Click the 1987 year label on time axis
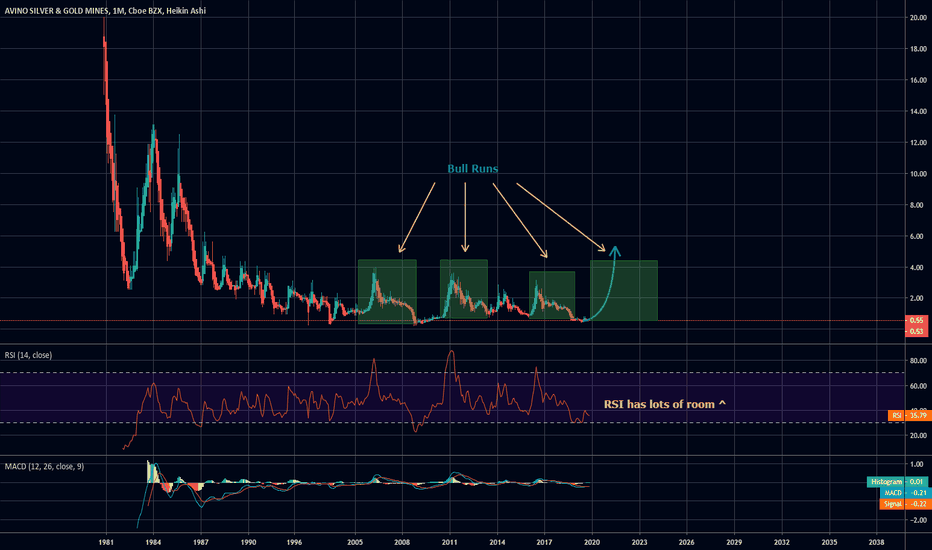 tap(200, 542)
